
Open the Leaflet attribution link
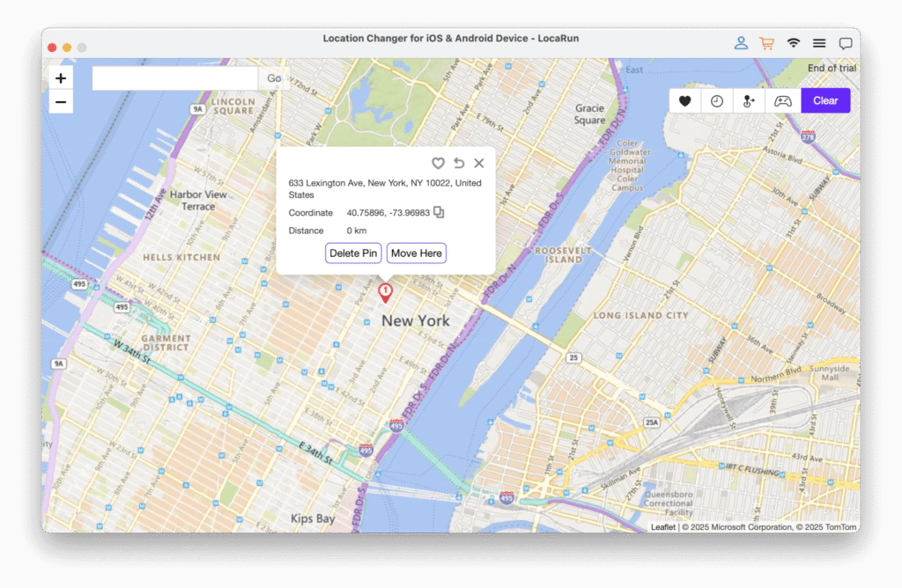662,526
